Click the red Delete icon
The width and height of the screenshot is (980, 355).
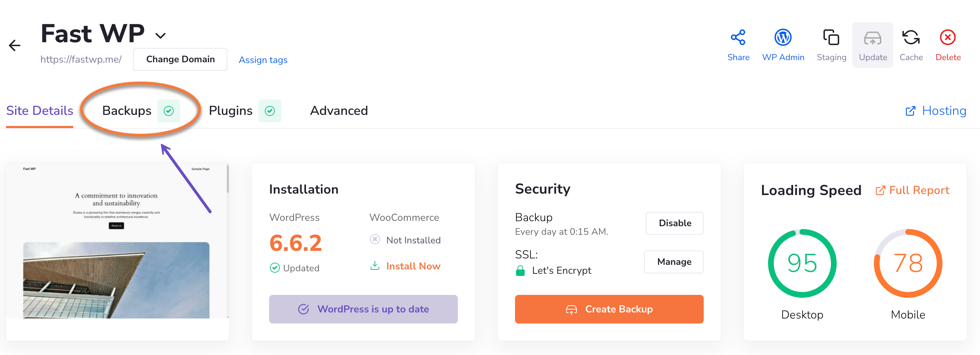(x=947, y=38)
